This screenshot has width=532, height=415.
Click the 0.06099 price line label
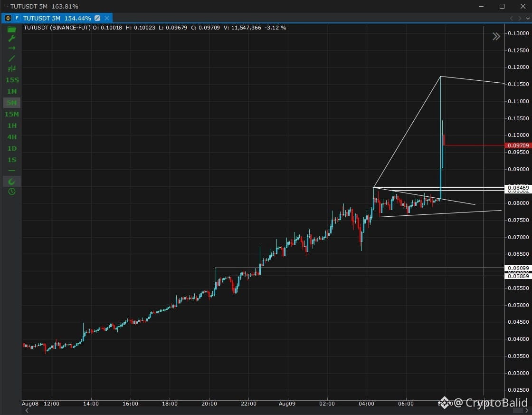518,268
